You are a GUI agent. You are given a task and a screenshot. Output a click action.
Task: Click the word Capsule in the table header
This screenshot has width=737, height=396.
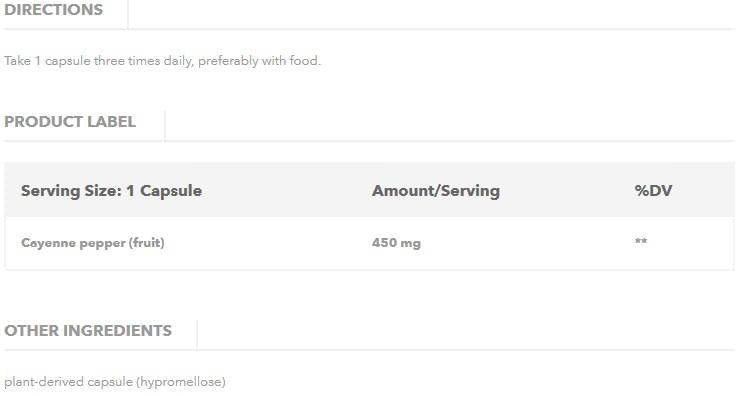171,191
